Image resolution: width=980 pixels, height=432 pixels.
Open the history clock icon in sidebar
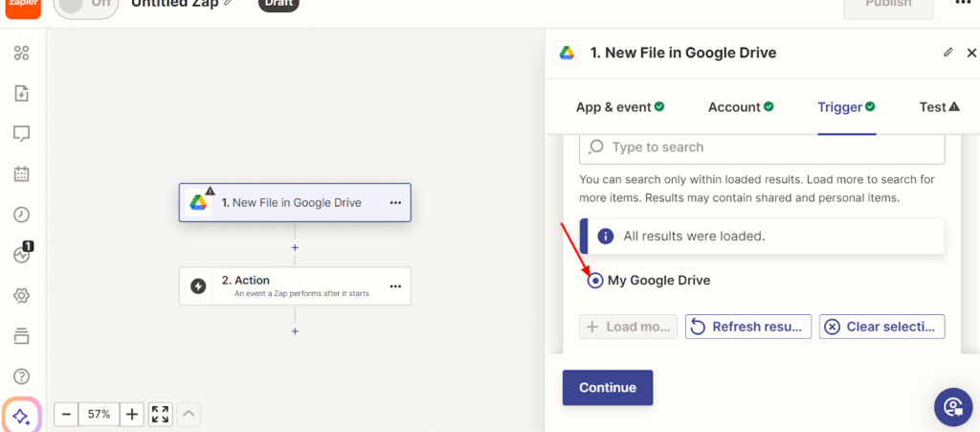22,215
